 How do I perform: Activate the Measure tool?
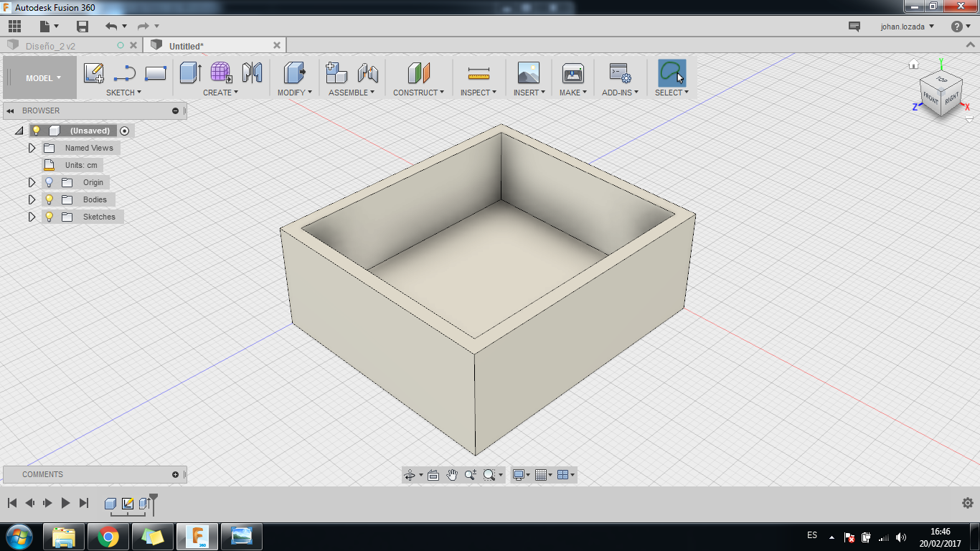478,73
